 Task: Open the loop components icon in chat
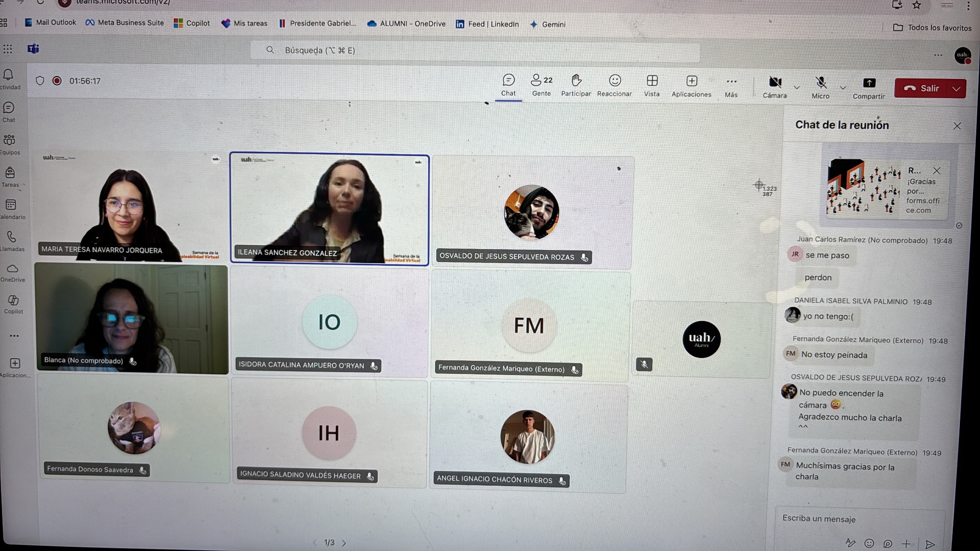887,544
